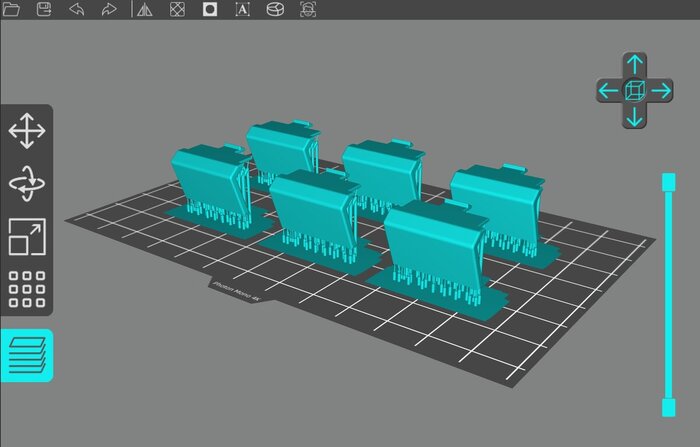Select the Move tool in left sidebar
The image size is (700, 447).
[26, 131]
